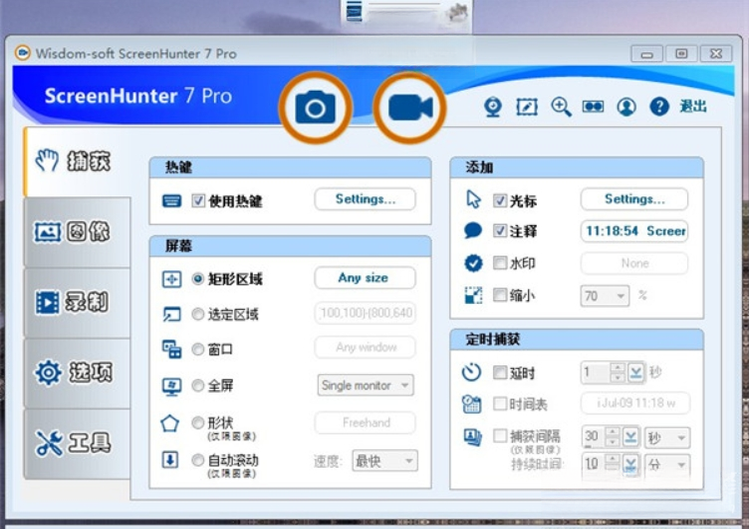This screenshot has height=529, width=749.
Task: Toggle the 注释 annotation checkbox
Action: click(x=500, y=231)
